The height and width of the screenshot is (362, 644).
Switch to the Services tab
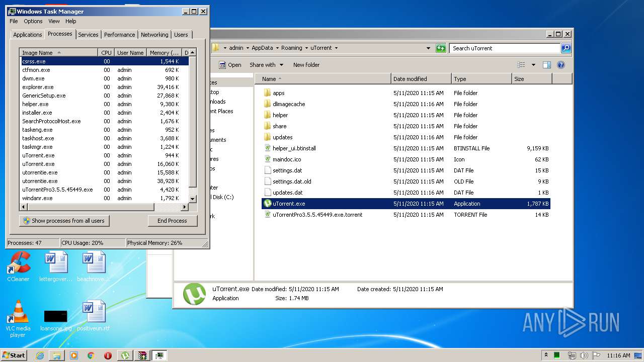pyautogui.click(x=88, y=35)
